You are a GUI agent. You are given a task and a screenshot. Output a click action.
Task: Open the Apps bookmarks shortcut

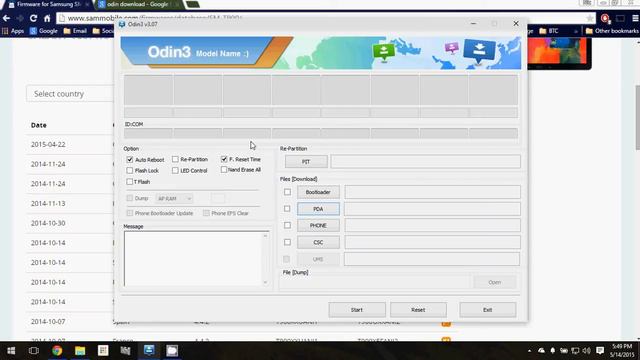coord(13,31)
